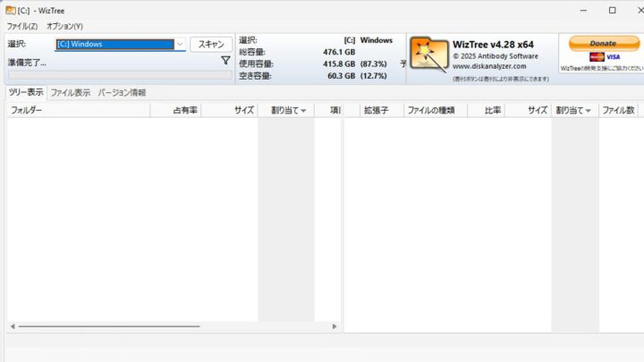This screenshot has height=362, width=644.
Task: Open the オプション(Y) menu
Action: click(x=64, y=26)
